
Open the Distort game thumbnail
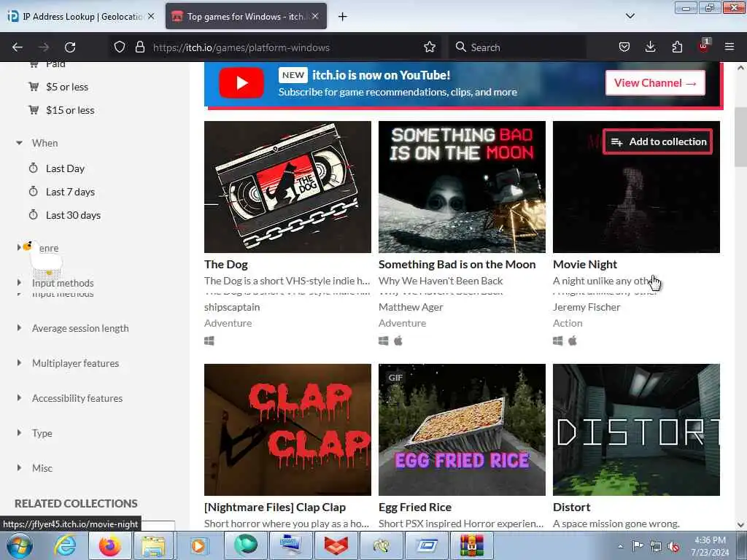point(636,429)
